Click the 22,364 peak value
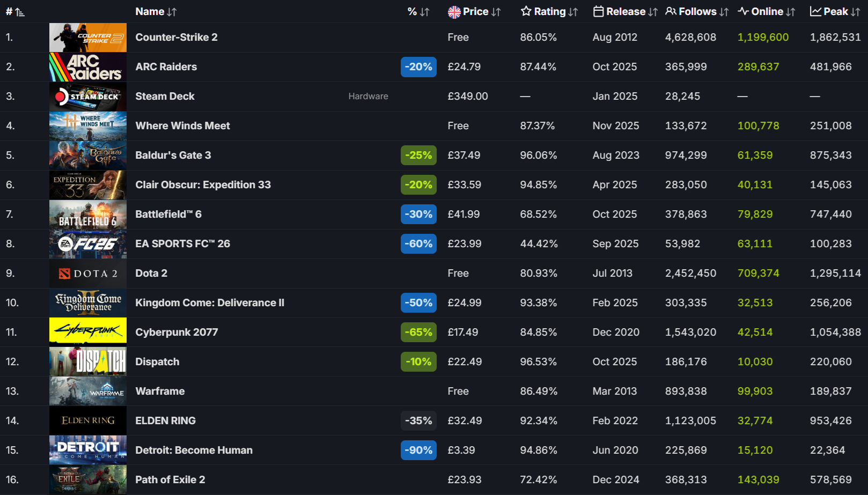The width and height of the screenshot is (868, 495). coord(827,450)
